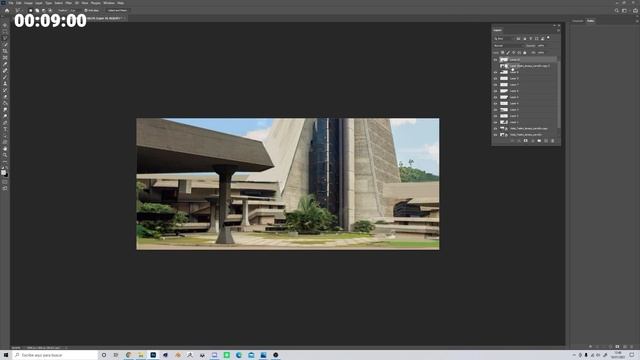
Task: Select the Hand tool
Action: tap(5, 149)
